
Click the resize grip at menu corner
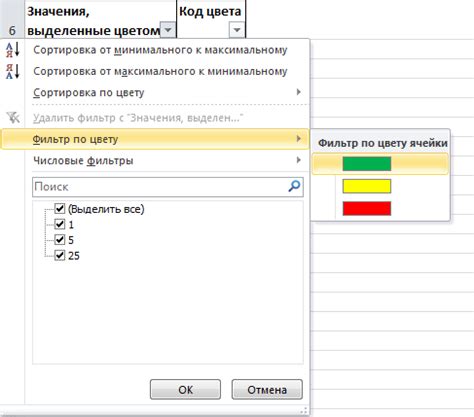303,411
